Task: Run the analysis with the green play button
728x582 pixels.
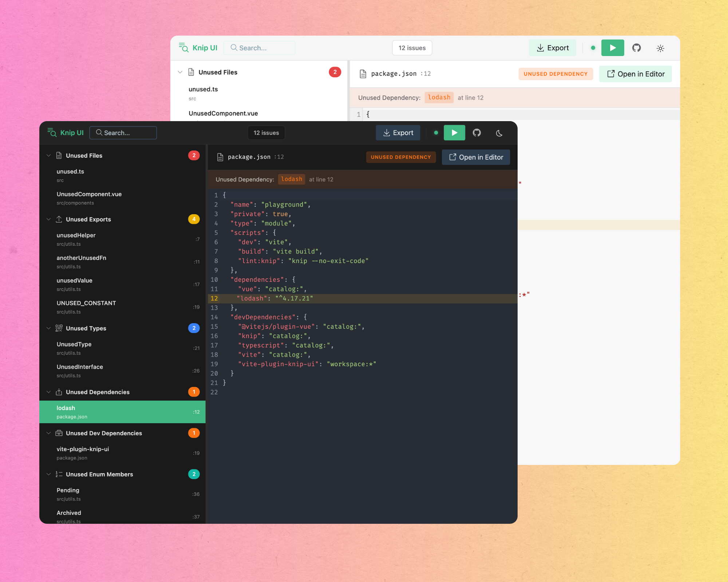Action: tap(454, 132)
